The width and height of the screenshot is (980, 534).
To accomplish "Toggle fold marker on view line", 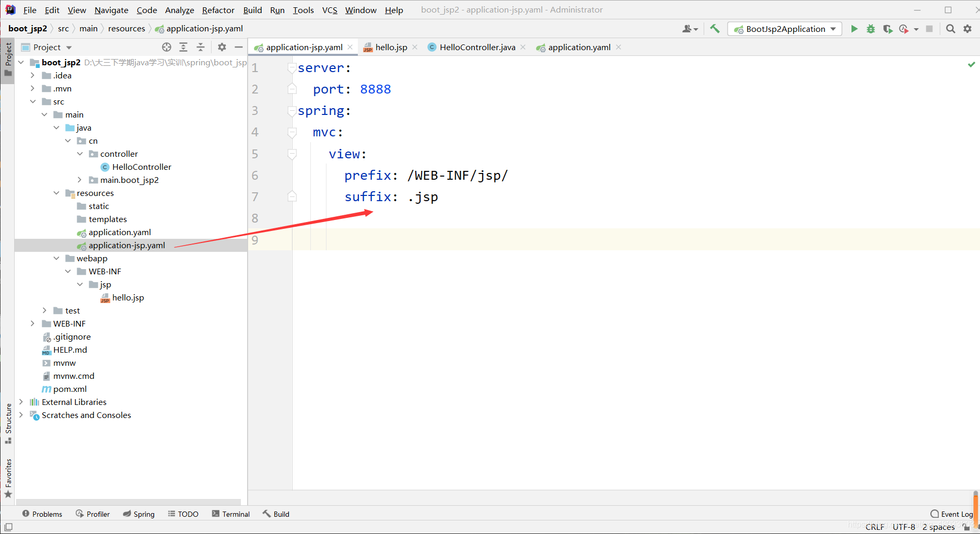I will (x=292, y=154).
